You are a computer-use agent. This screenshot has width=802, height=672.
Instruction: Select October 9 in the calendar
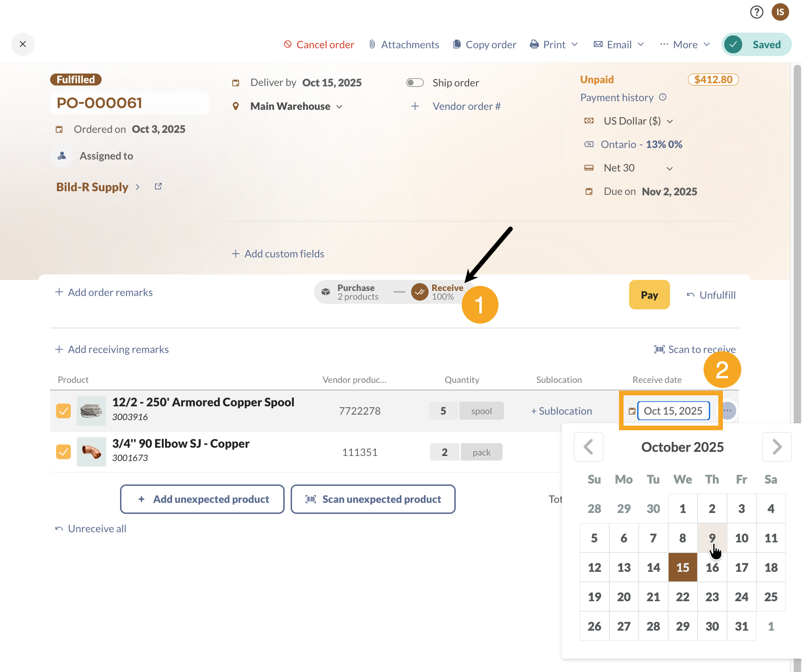pos(712,538)
